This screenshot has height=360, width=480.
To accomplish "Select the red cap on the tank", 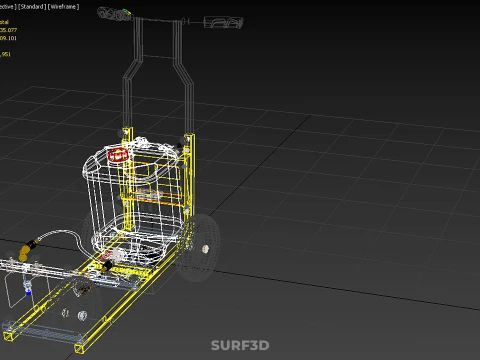I will pos(118,155).
